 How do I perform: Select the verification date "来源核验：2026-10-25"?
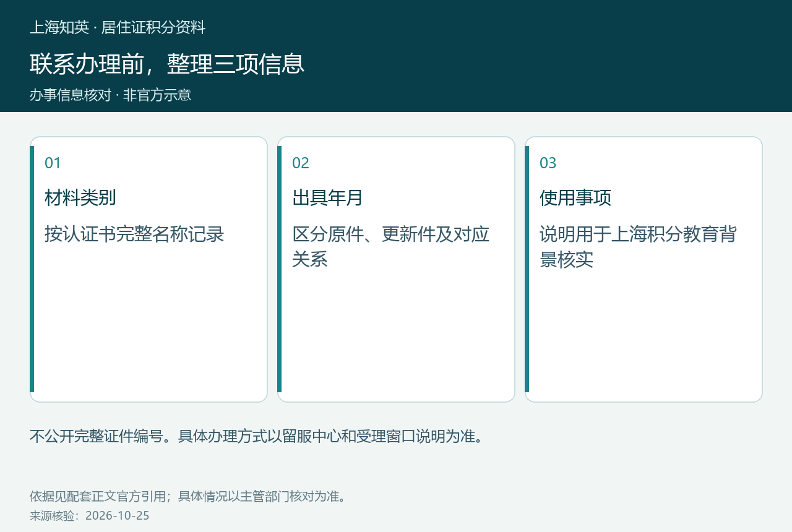(x=90, y=515)
